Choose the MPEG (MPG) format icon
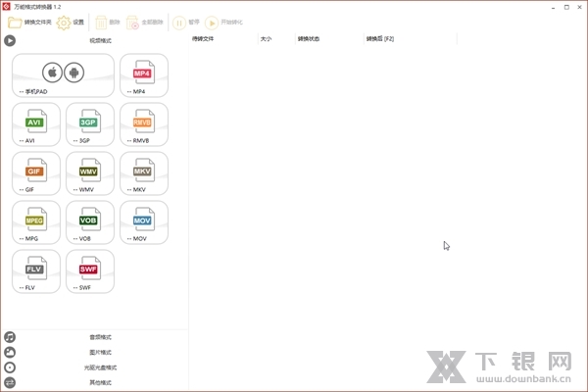The width and height of the screenshot is (588, 392). (x=36, y=222)
